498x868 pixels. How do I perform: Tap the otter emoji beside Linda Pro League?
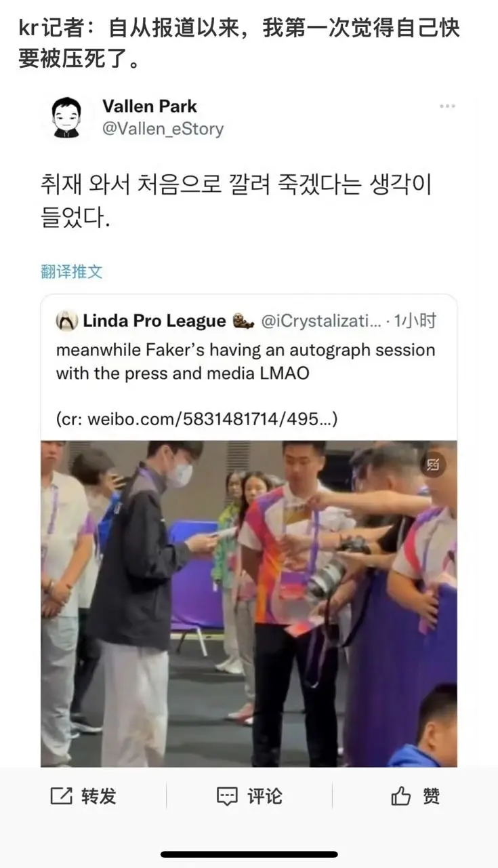[243, 321]
